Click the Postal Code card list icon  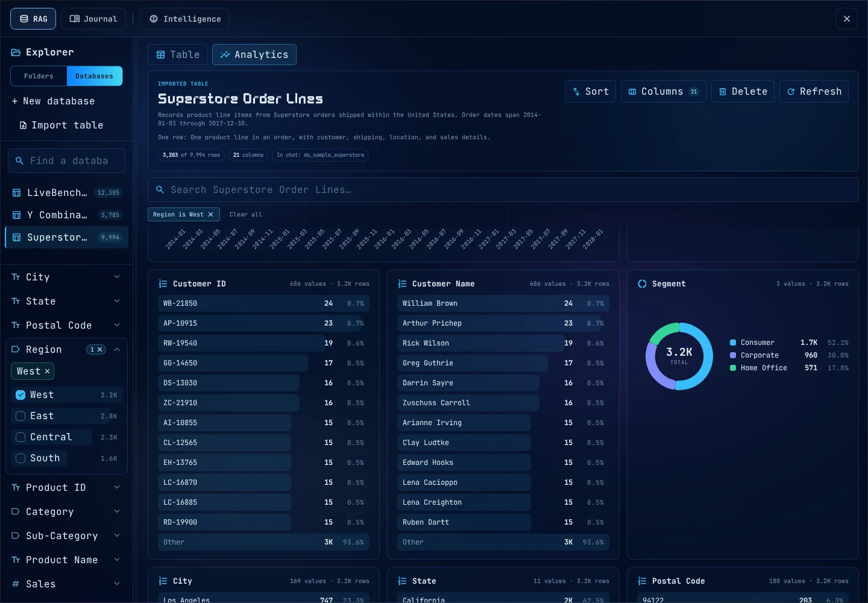tap(642, 581)
